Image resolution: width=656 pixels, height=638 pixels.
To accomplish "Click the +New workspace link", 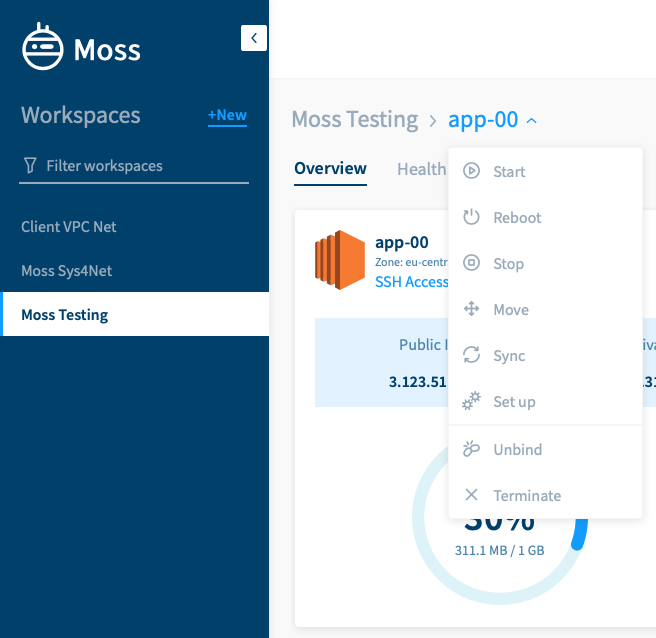I will 227,115.
